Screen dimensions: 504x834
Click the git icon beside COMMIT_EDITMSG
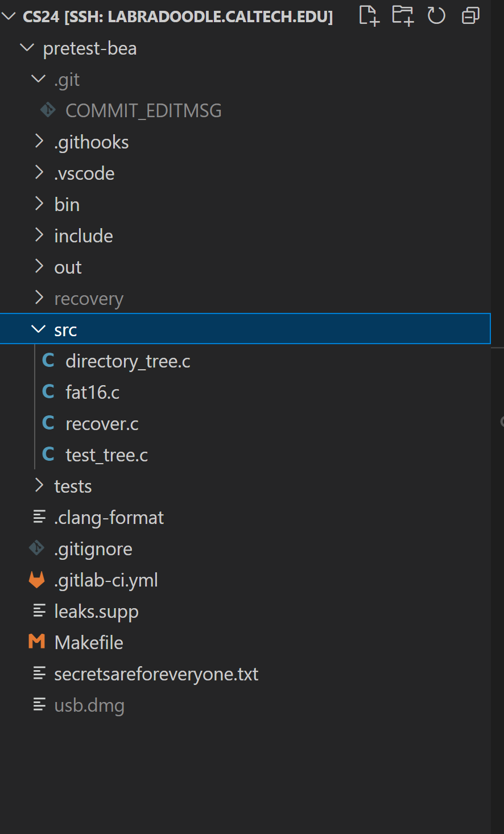[x=48, y=110]
